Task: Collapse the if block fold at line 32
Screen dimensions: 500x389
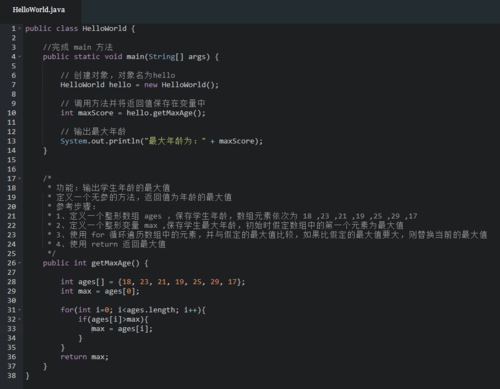Action: point(19,319)
